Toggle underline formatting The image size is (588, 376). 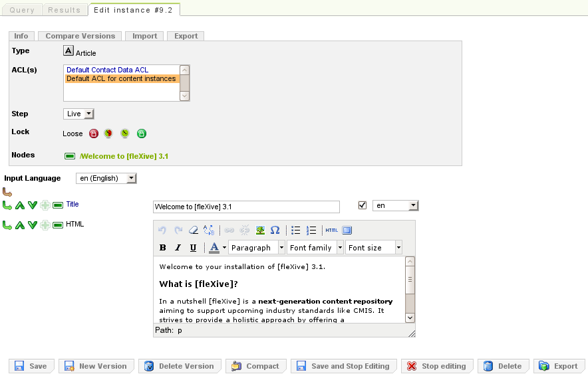(193, 248)
